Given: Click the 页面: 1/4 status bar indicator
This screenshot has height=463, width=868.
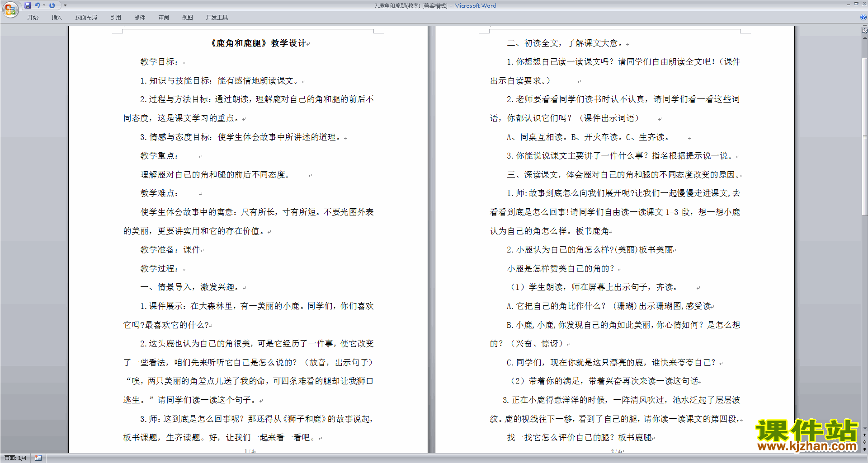Looking at the screenshot, I should [x=15, y=458].
